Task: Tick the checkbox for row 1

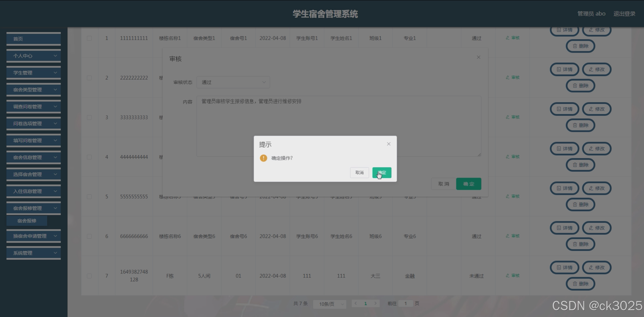Action: pos(89,38)
